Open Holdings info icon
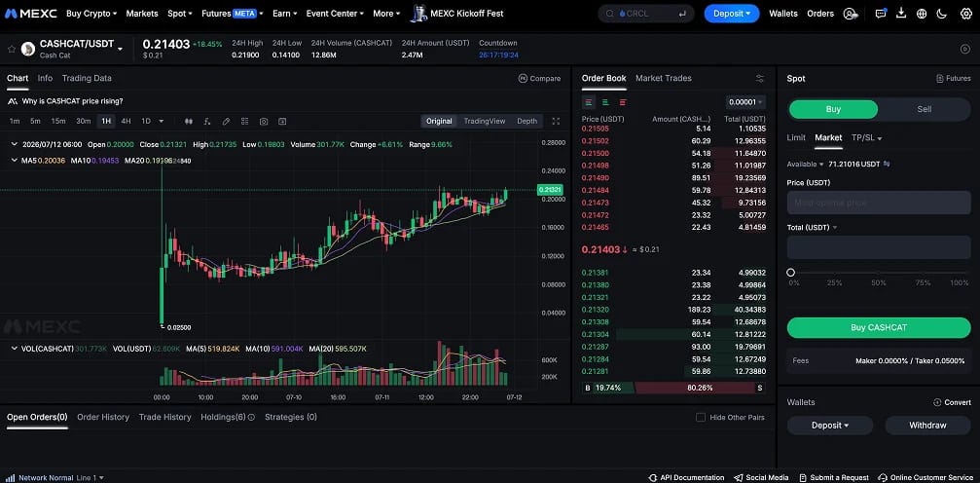Viewport: 980px width, 483px height. [251, 418]
